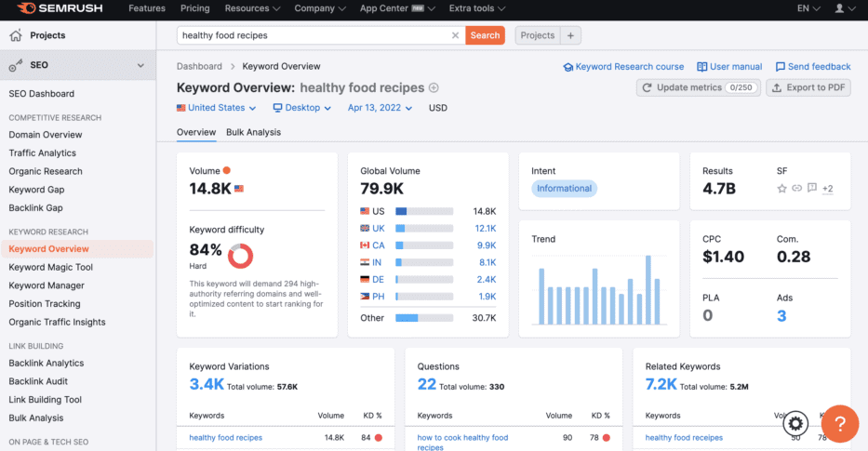
Task: Open the EN language dropdown
Action: pos(808,8)
